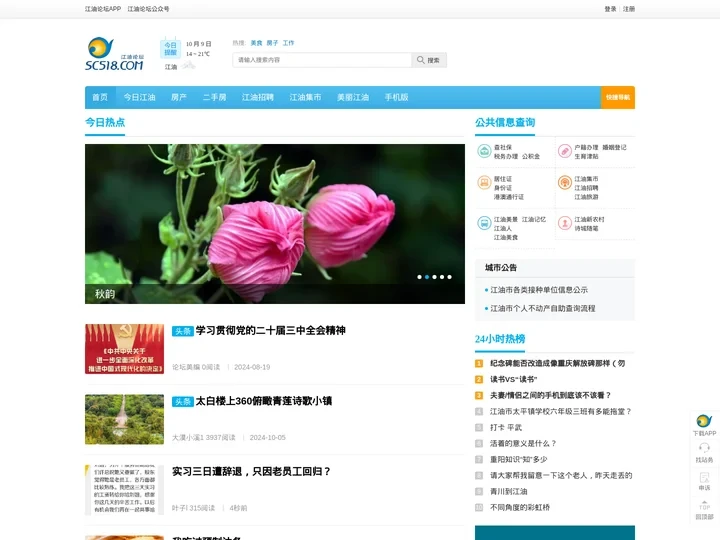Viewport: 720px width, 540px height.
Task: Open the 今日江油 nav tab
Action: (140, 97)
